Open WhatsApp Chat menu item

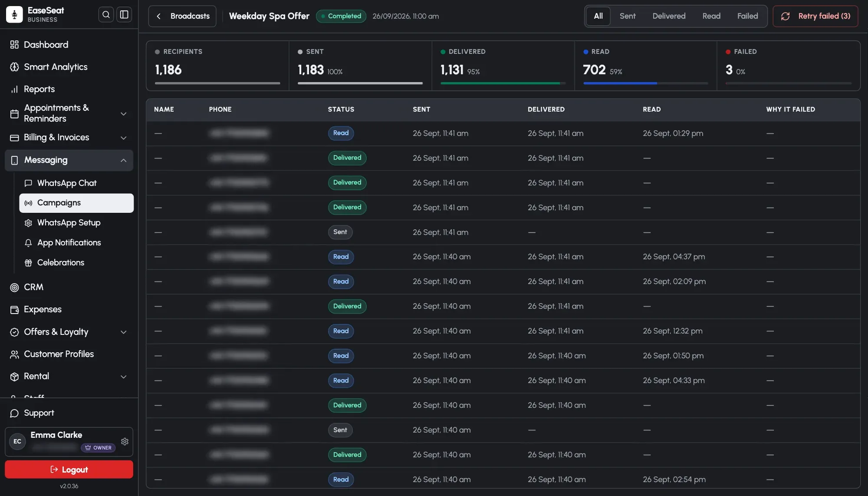[x=76, y=183]
